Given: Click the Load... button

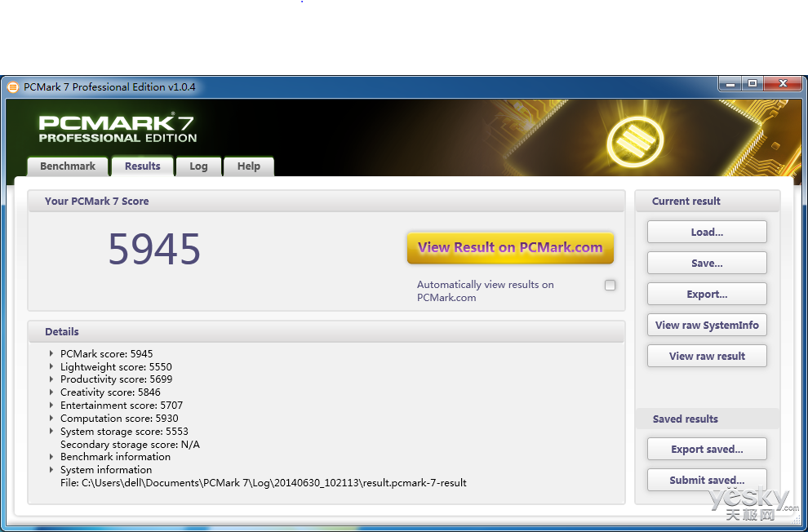Looking at the screenshot, I should pyautogui.click(x=707, y=233).
